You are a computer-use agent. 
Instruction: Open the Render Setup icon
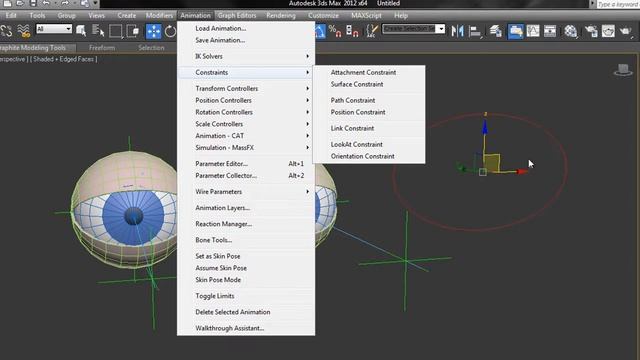coord(591,31)
